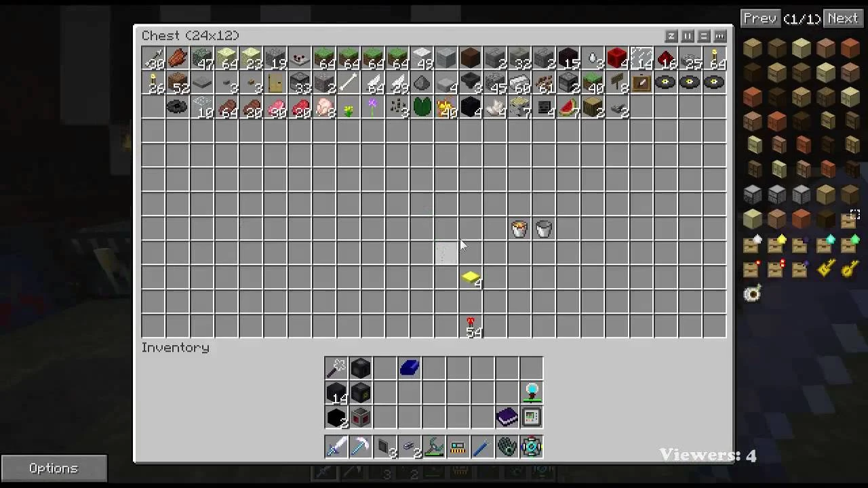Click the round compass-like item in item panel
The height and width of the screenshot is (488, 868).
752,293
